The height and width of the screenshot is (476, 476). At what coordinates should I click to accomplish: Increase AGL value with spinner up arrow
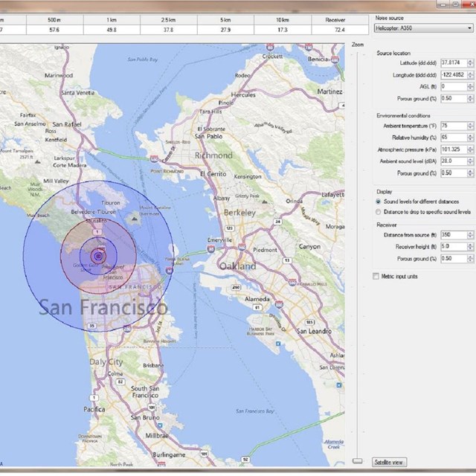(x=470, y=85)
